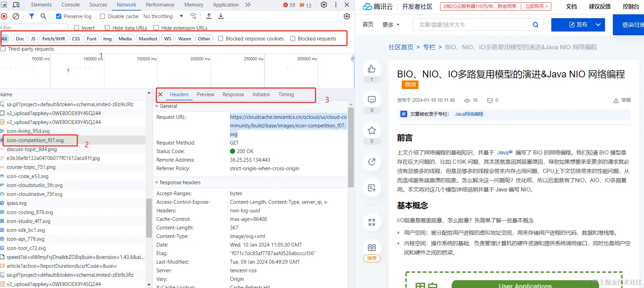The image size is (644, 288).
Task: Open the 发布 dropdown arrow
Action: [x=598, y=25]
